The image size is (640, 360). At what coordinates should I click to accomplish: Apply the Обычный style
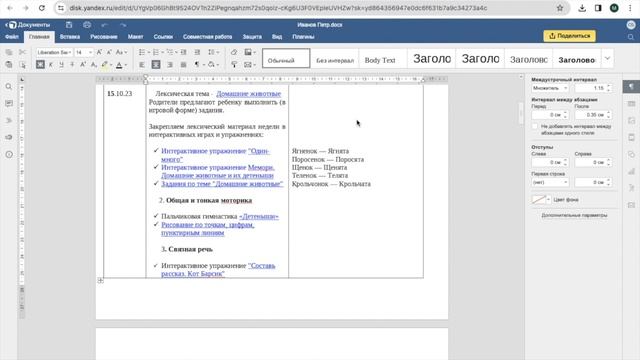(x=286, y=58)
